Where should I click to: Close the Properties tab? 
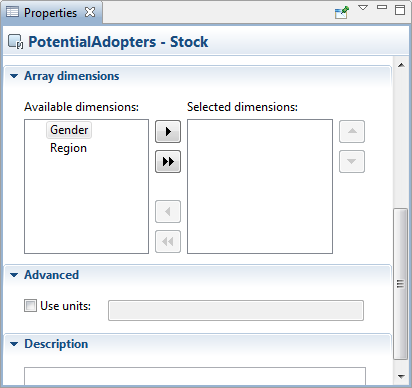[90, 12]
